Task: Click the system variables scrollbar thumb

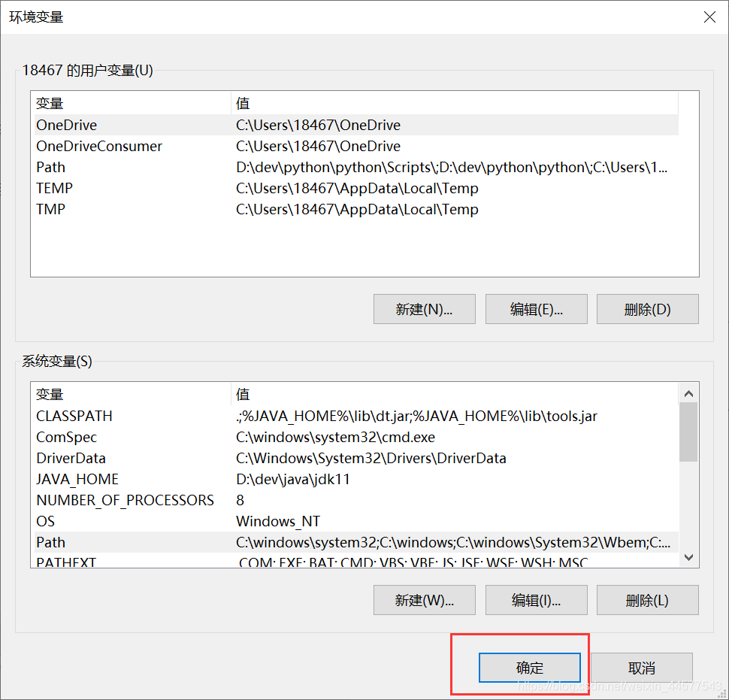Action: coord(688,432)
